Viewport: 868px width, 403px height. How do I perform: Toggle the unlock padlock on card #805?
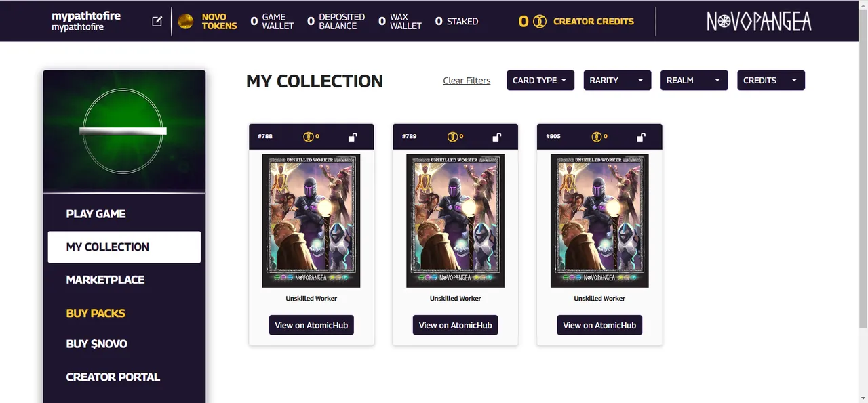pos(641,137)
